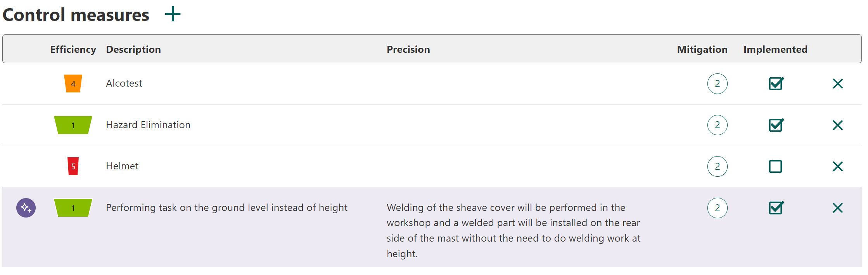
Task: Delete the Hazard Elimination row
Action: coord(837,125)
